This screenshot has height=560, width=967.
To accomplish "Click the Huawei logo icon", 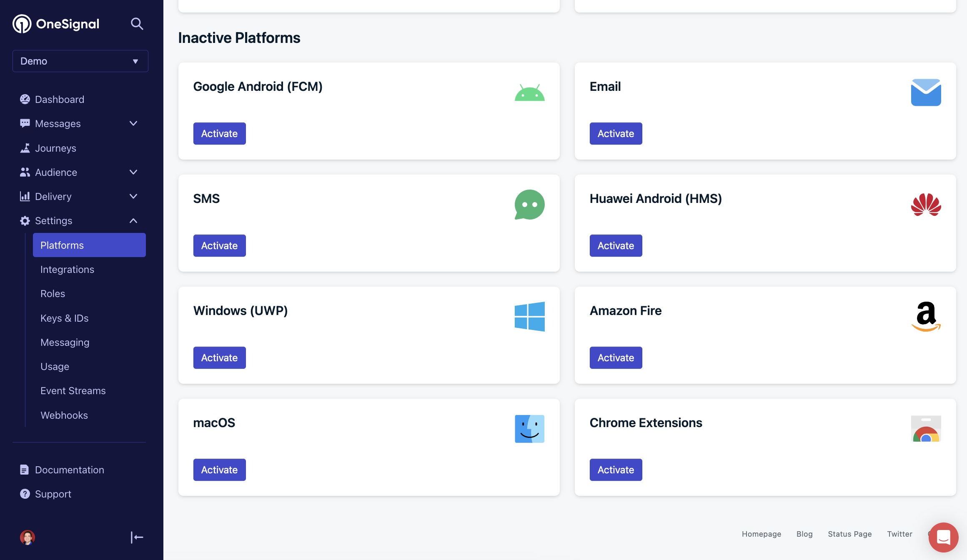I will [926, 205].
